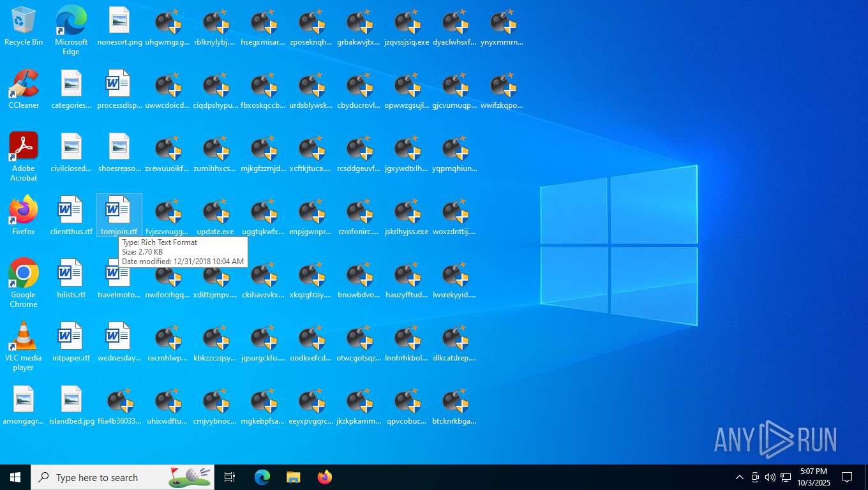Select the Microsoft Edge desktop shortcut
The width and height of the screenshot is (868, 490).
(x=71, y=31)
